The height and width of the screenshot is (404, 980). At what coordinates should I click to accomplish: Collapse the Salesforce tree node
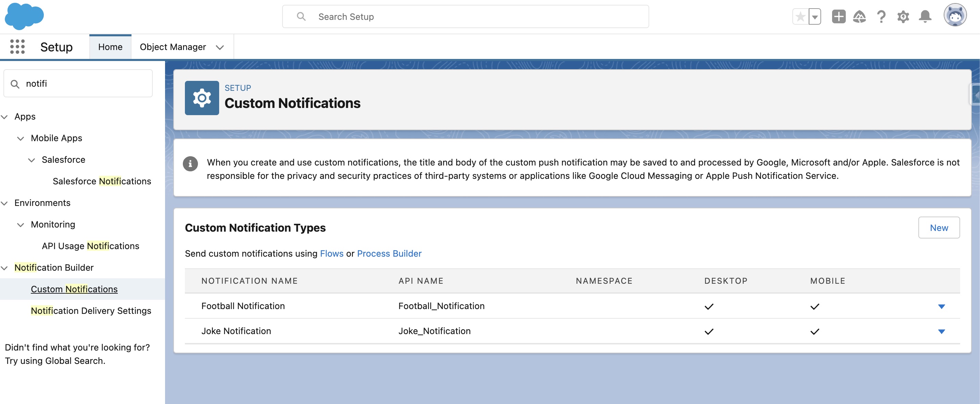(x=32, y=160)
